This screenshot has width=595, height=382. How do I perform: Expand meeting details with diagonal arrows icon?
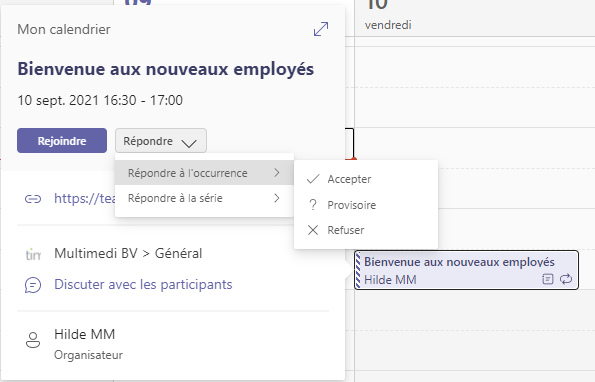321,29
